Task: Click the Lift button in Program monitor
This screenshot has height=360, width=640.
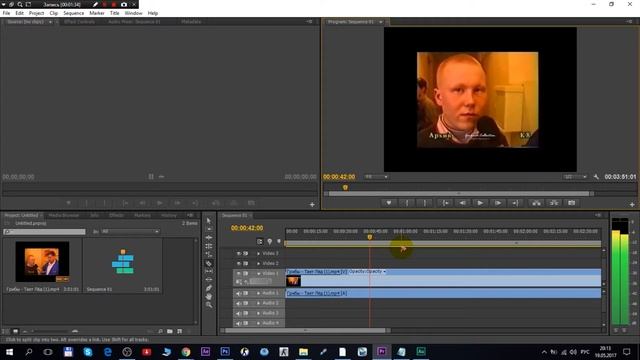Action: 536,203
